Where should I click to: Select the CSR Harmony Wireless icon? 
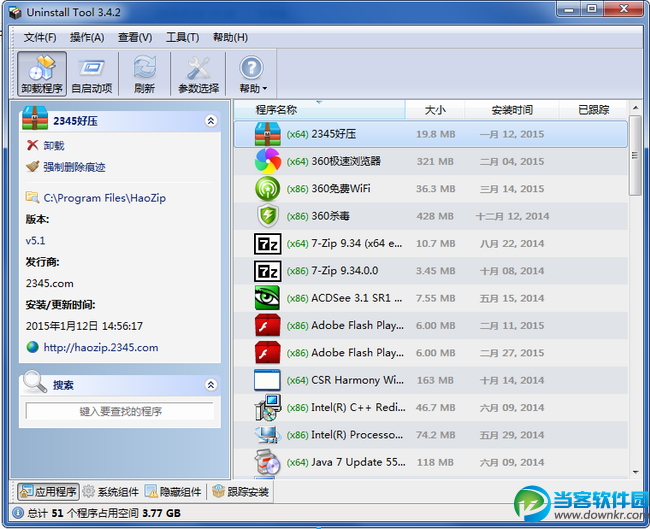[x=267, y=380]
